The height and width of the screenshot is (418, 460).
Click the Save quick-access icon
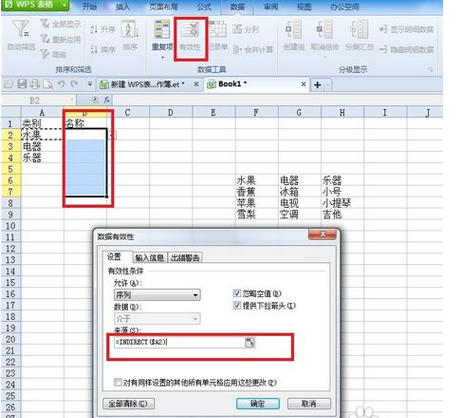click(22, 84)
